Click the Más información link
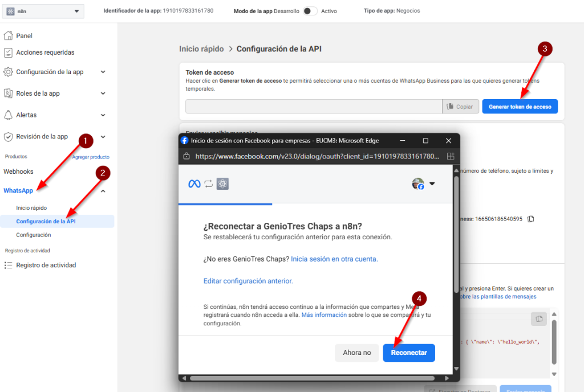This screenshot has height=392, width=584. 324,315
